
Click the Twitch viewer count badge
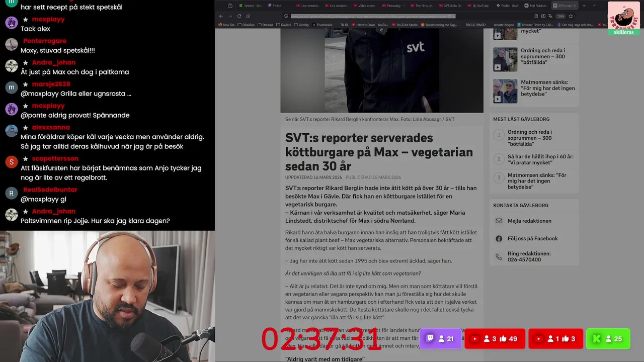click(x=440, y=339)
